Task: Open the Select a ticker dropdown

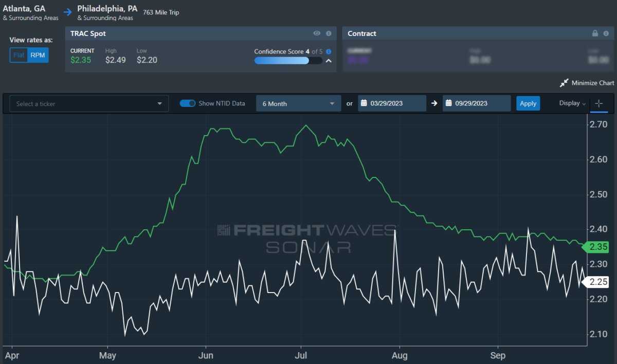Action: (89, 103)
